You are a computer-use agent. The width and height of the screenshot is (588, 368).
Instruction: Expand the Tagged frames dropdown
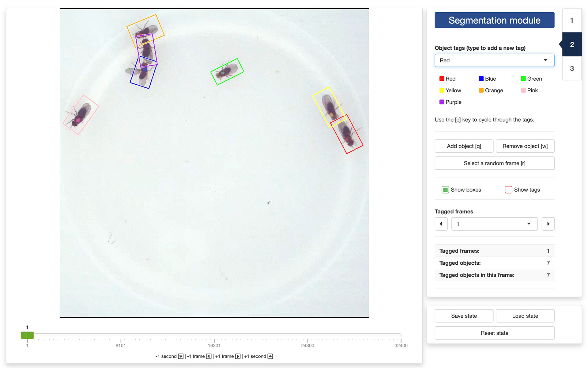[494, 224]
